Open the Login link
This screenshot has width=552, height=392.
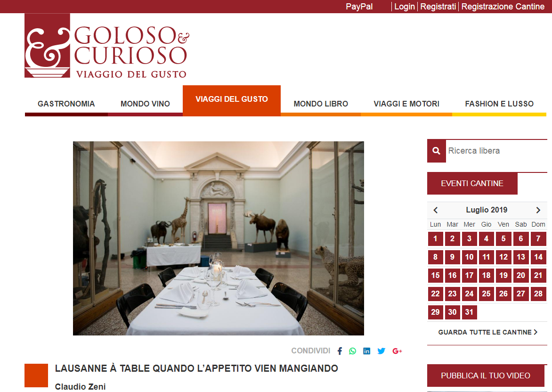405,7
